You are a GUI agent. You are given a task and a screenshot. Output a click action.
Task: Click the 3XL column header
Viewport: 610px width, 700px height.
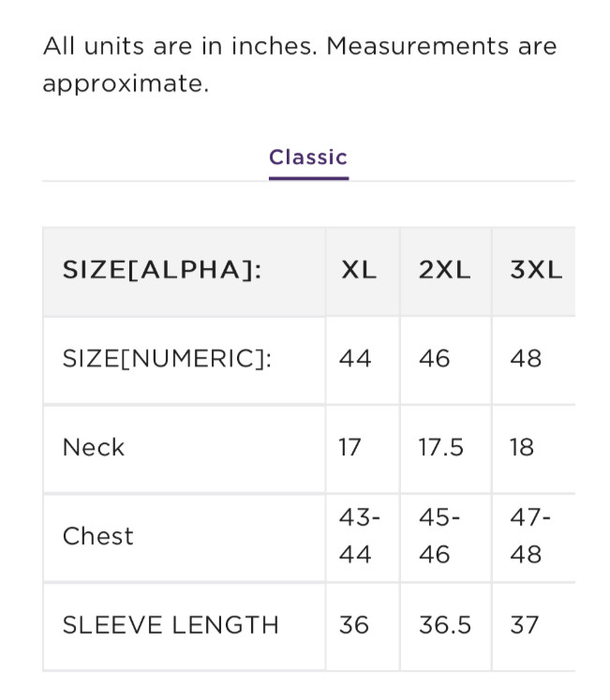click(536, 271)
